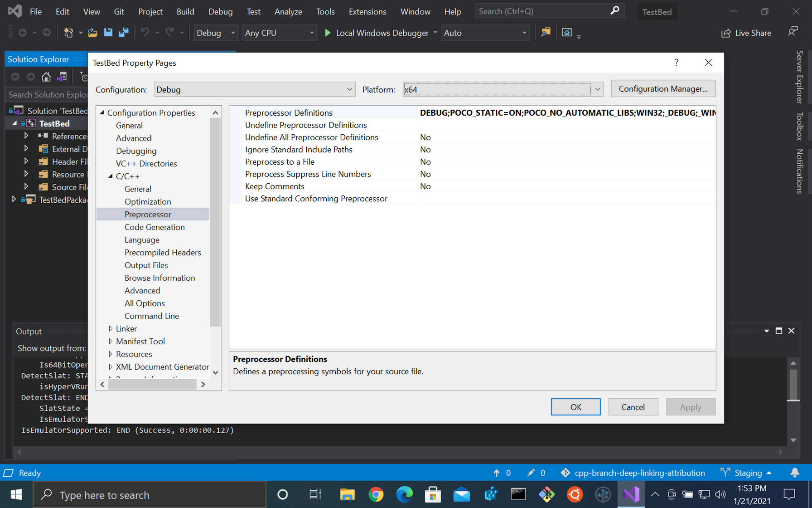The width and height of the screenshot is (812, 508).
Task: Open the Debug solution configuration dropdown in toolbar
Action: [x=216, y=33]
